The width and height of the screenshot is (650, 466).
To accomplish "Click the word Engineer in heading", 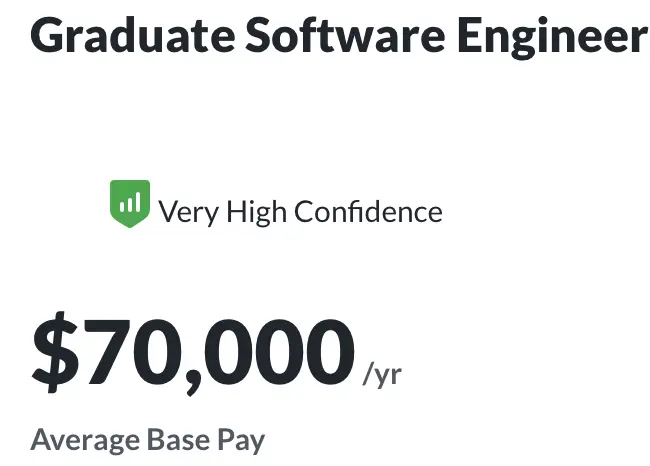I will click(x=552, y=37).
